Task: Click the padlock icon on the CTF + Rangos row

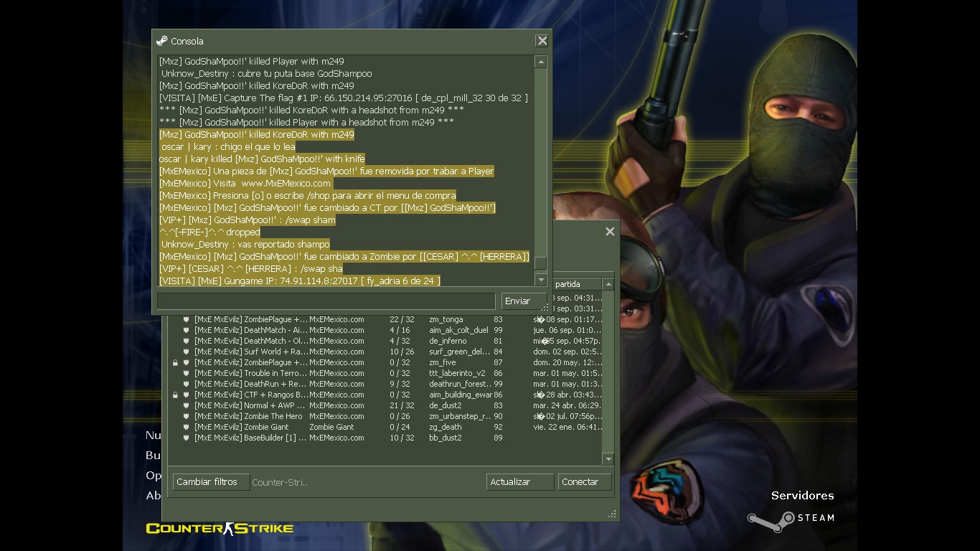Action: (175, 395)
